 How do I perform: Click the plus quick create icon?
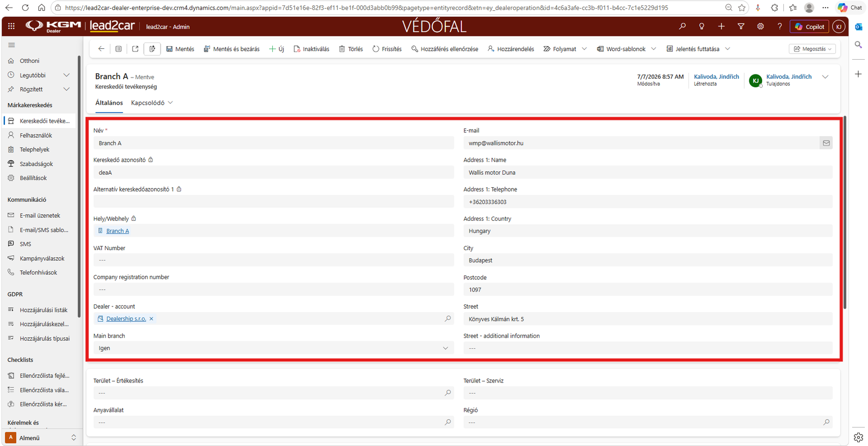(x=721, y=26)
